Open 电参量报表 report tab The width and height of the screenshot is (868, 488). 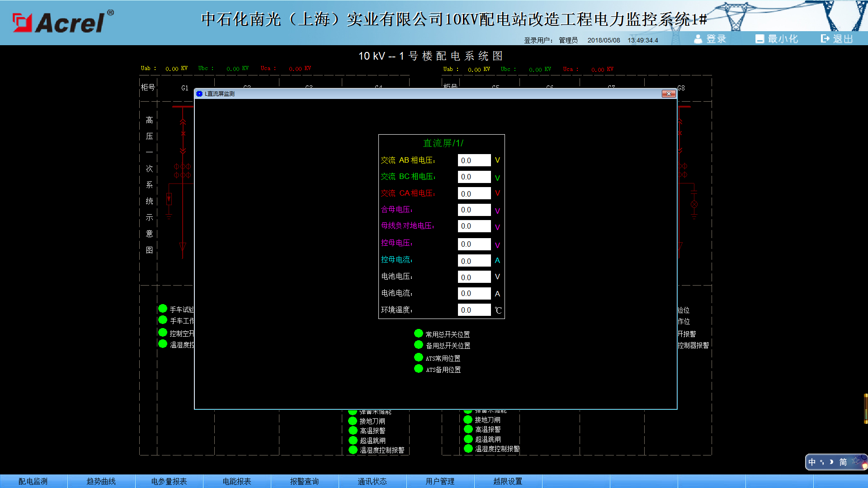169,481
